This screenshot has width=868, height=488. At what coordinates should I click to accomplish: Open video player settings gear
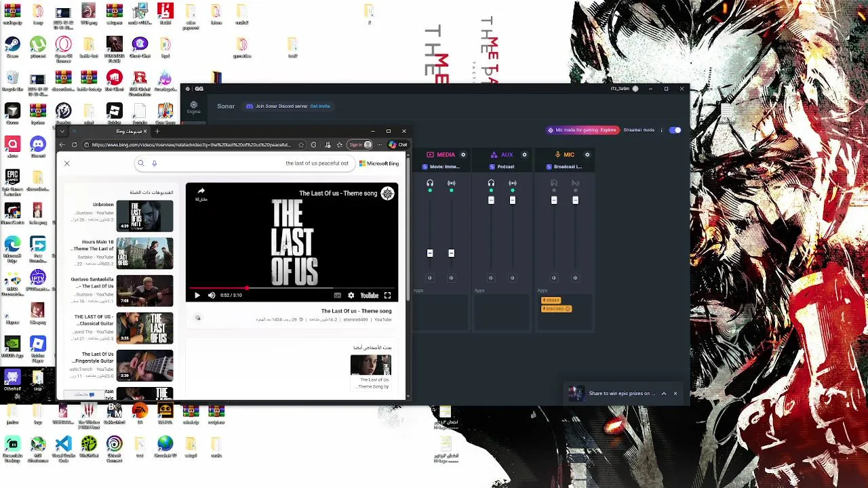click(351, 296)
